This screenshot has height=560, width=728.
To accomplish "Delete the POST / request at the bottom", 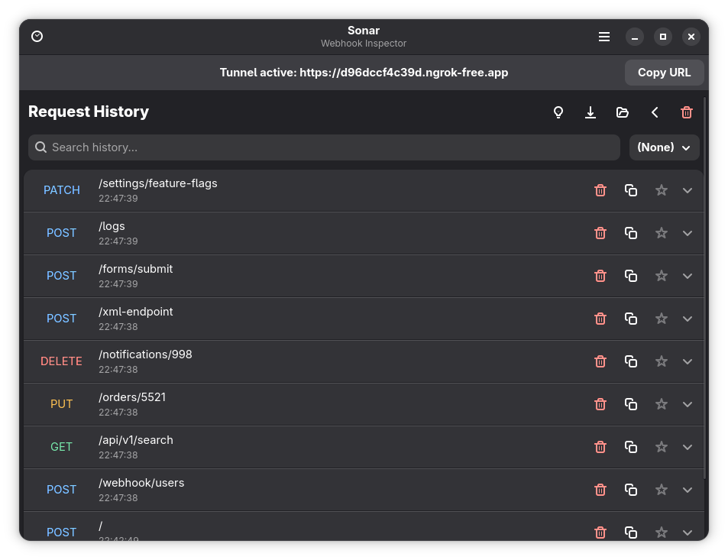I will pos(600,532).
